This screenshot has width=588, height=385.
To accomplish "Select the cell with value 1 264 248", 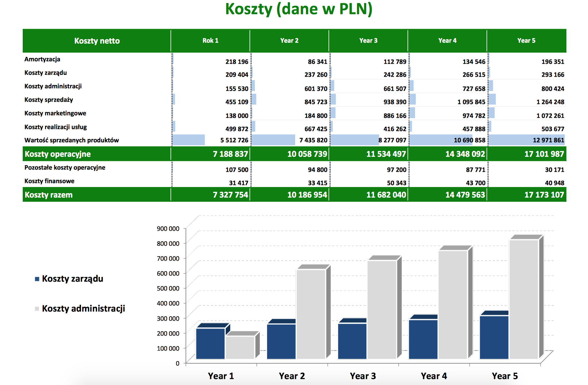I will (550, 102).
